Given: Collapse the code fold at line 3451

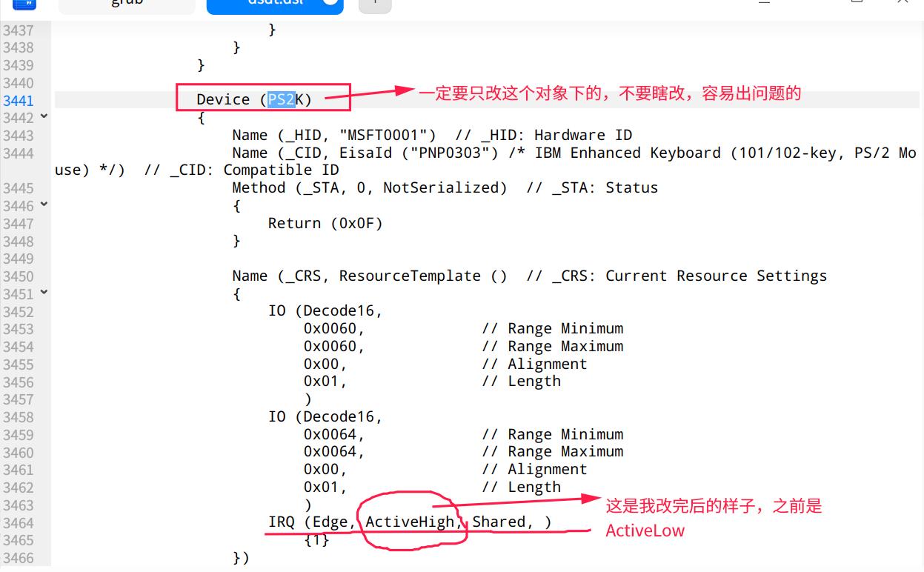Looking at the screenshot, I should pos(44,293).
